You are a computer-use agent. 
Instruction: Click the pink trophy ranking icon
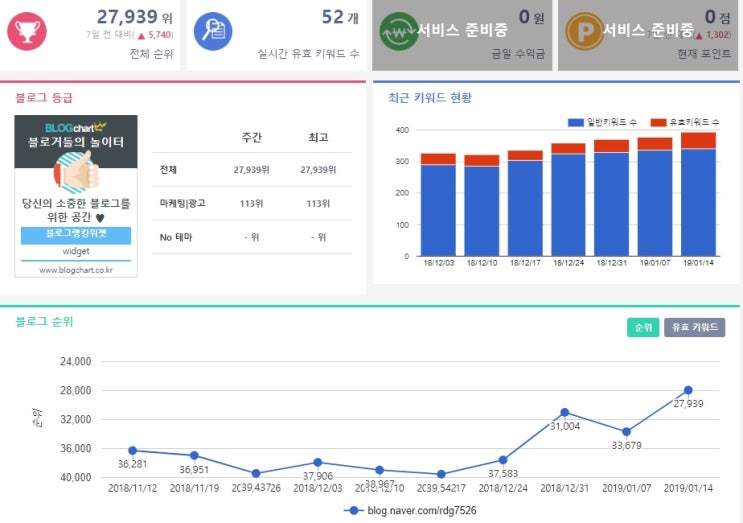click(27, 32)
